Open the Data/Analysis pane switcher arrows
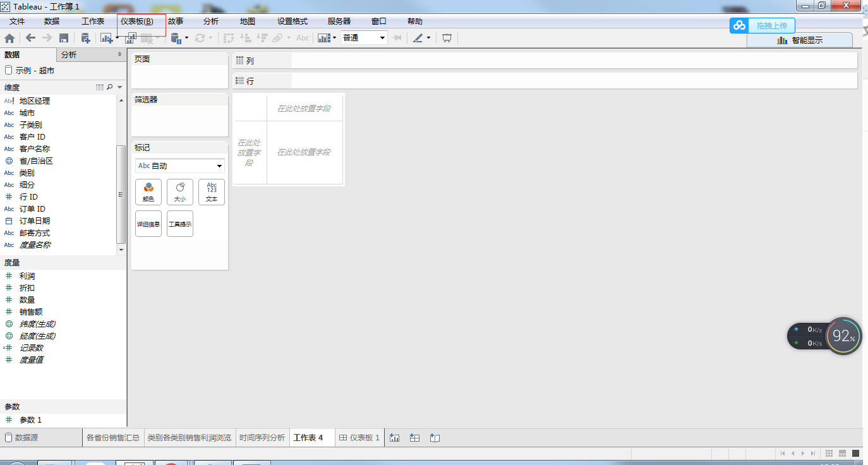 pyautogui.click(x=120, y=55)
